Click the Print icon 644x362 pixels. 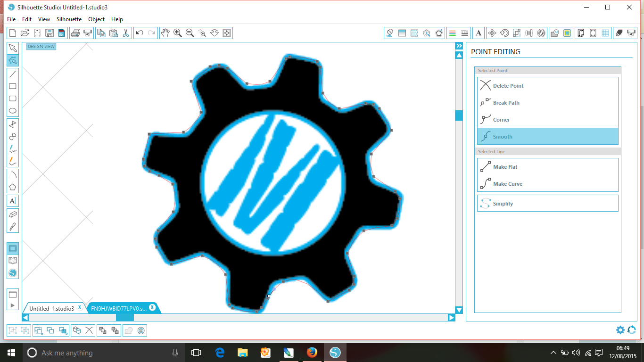75,33
